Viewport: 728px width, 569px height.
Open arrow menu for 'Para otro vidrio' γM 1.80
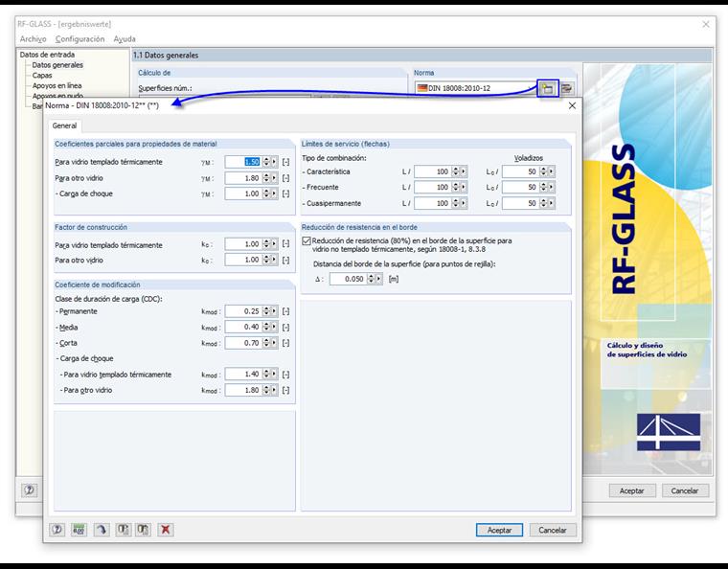tap(274, 178)
